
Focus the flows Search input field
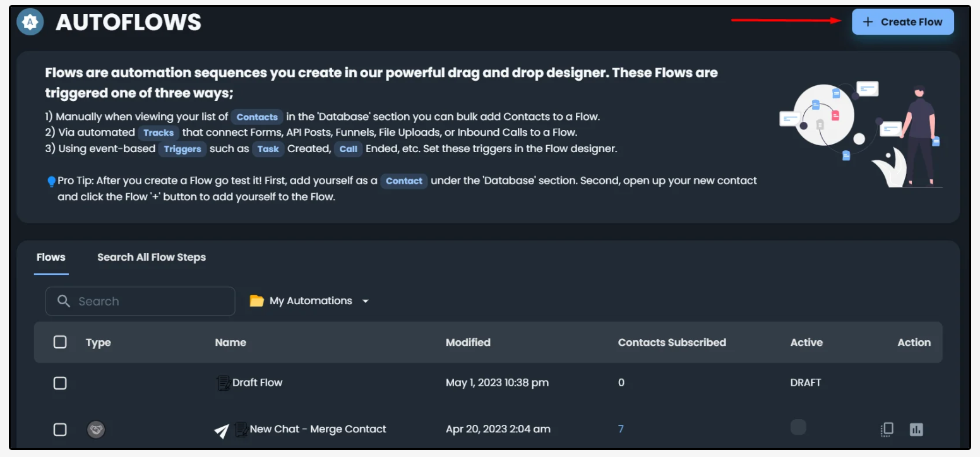click(x=152, y=301)
